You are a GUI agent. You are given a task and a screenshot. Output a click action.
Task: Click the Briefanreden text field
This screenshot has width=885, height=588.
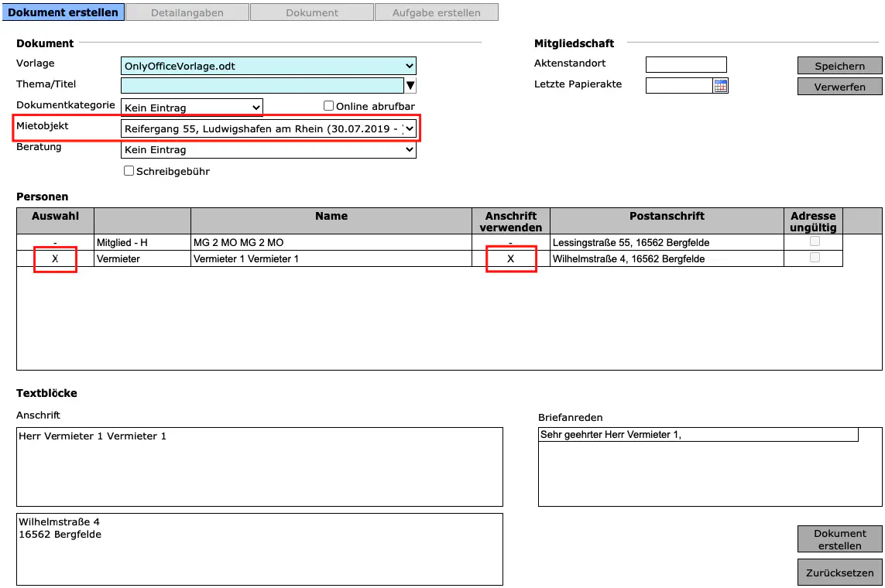pos(698,435)
